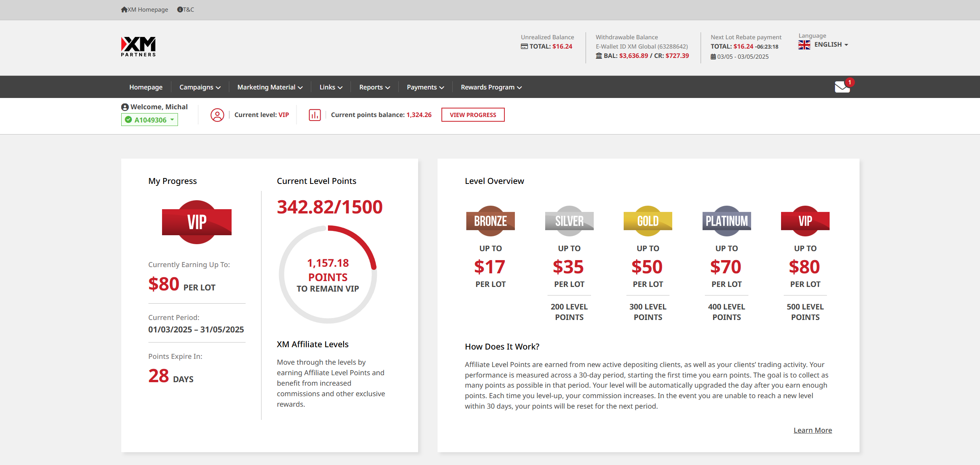This screenshot has height=465, width=980.
Task: Expand the Campaigns menu
Action: (x=200, y=87)
